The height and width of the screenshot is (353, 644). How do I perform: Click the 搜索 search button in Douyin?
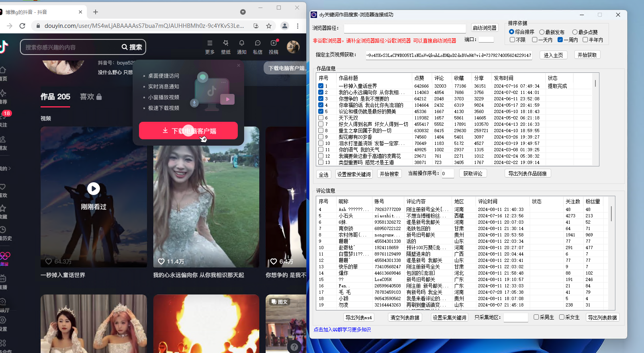(132, 47)
